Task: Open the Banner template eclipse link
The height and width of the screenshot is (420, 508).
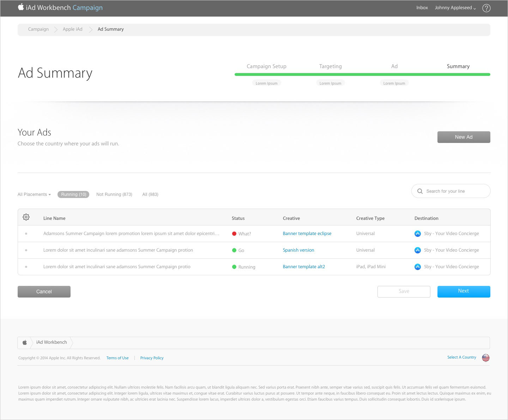Action: tap(307, 234)
